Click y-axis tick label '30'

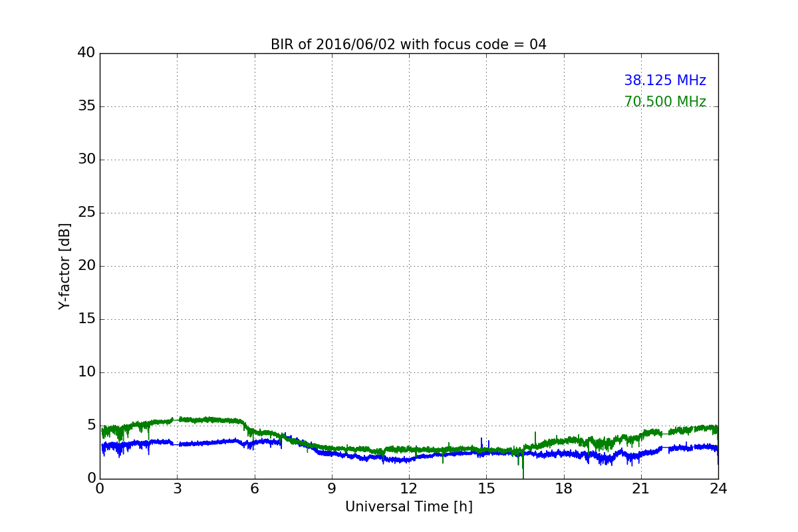click(86, 160)
